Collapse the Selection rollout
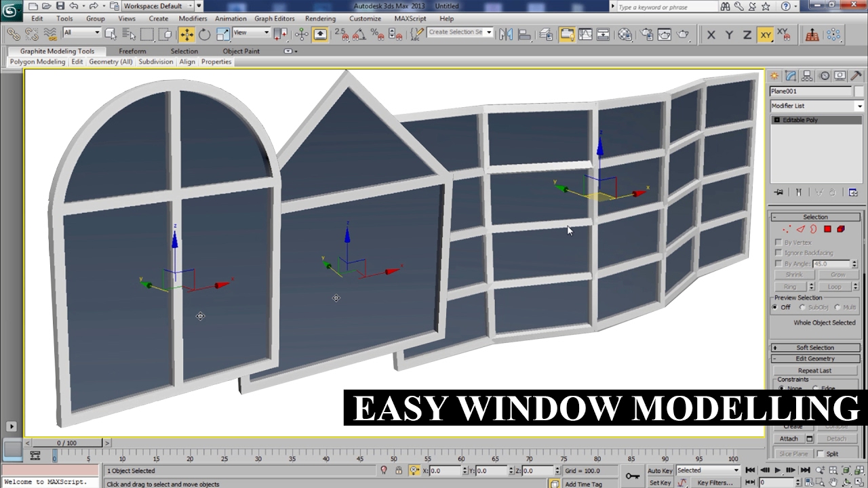 tap(815, 217)
